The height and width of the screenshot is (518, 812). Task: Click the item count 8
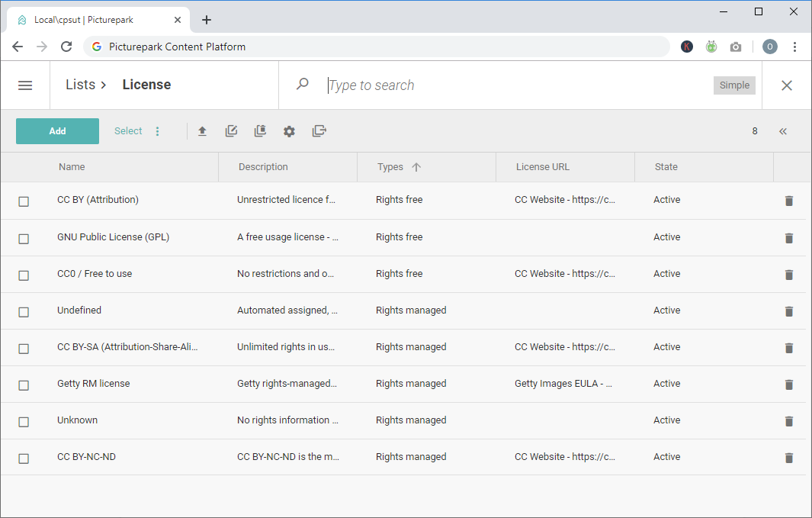(755, 131)
